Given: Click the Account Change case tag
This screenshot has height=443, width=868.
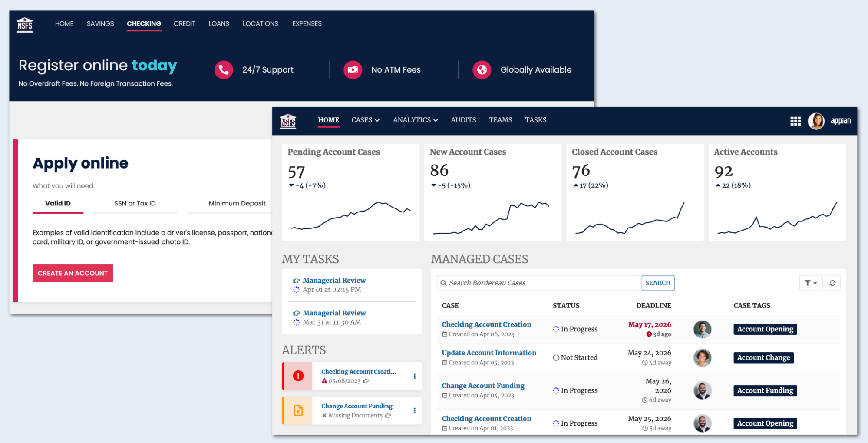Looking at the screenshot, I should click(763, 358).
